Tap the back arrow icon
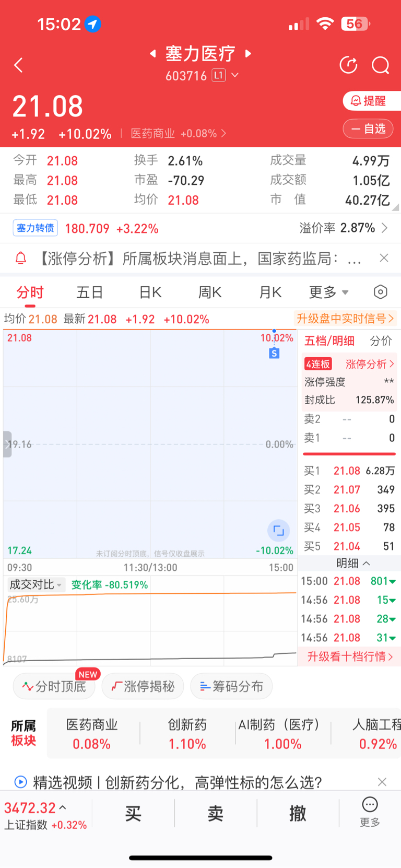Viewport: 401px width, 868px height. (x=18, y=65)
